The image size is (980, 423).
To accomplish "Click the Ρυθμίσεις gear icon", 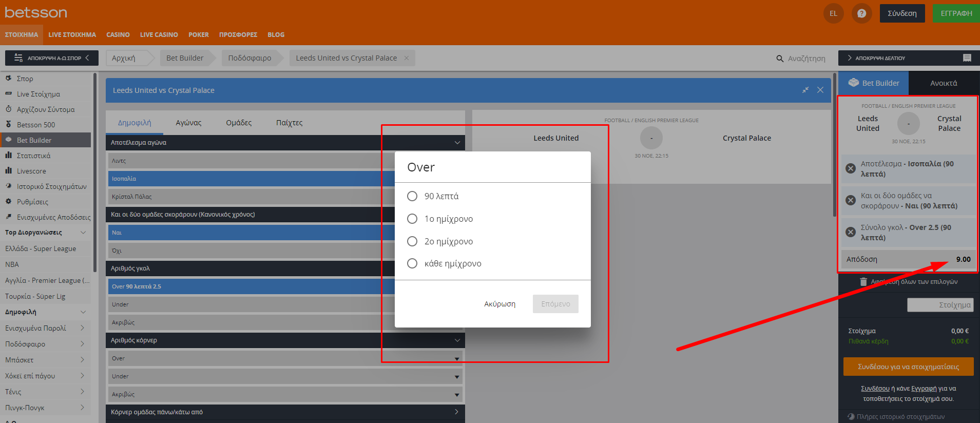I will tap(8, 201).
